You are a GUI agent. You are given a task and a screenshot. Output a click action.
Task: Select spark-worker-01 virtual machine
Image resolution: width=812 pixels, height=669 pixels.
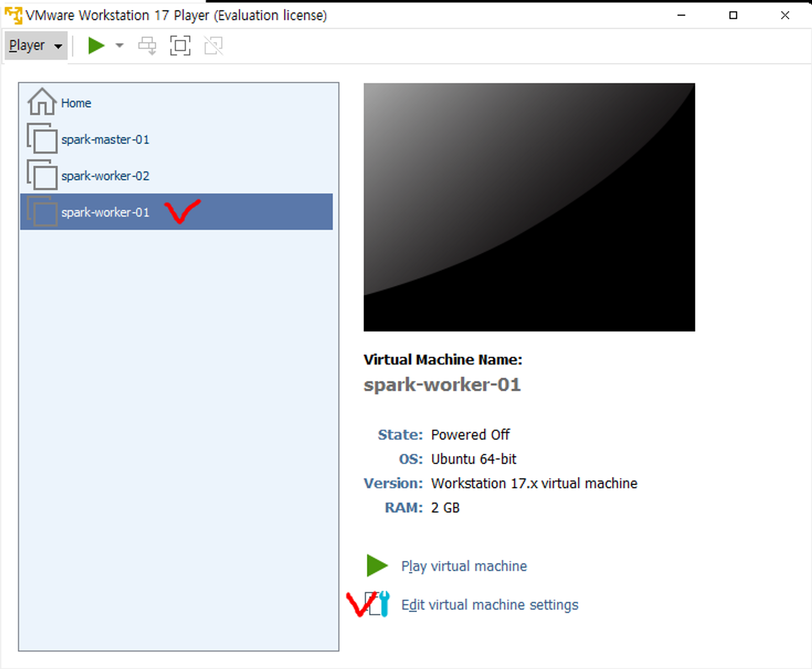click(176, 212)
